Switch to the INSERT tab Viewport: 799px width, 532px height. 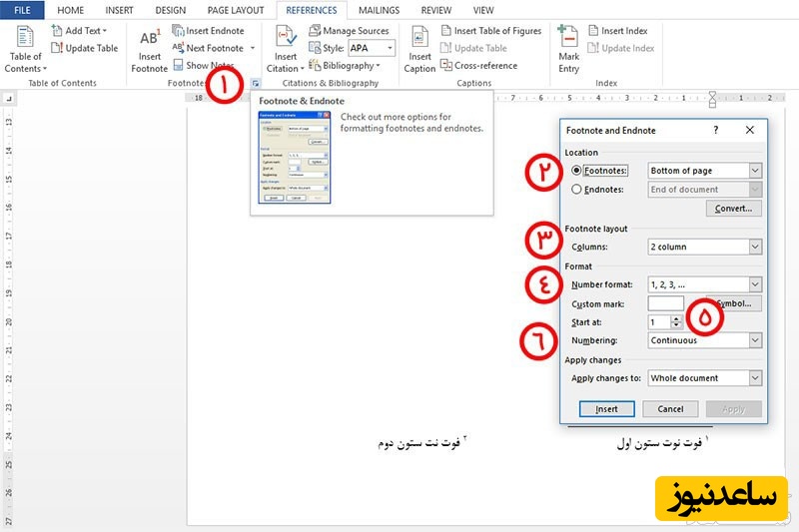(x=119, y=10)
